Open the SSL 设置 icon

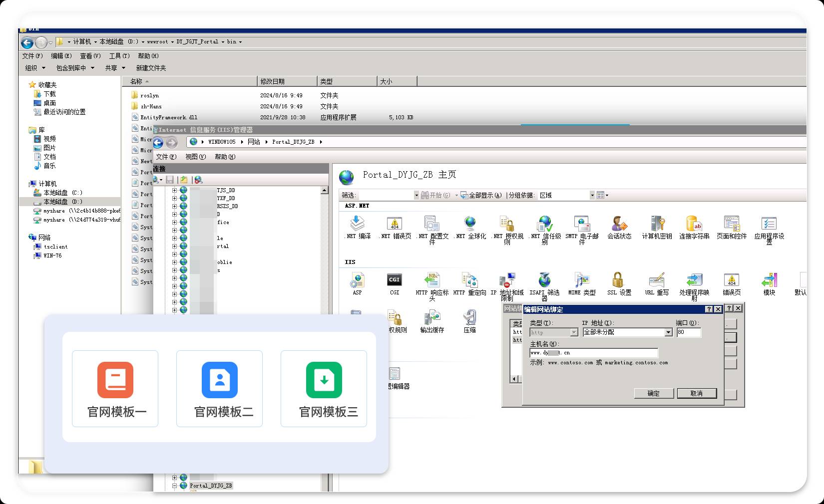[x=619, y=283]
